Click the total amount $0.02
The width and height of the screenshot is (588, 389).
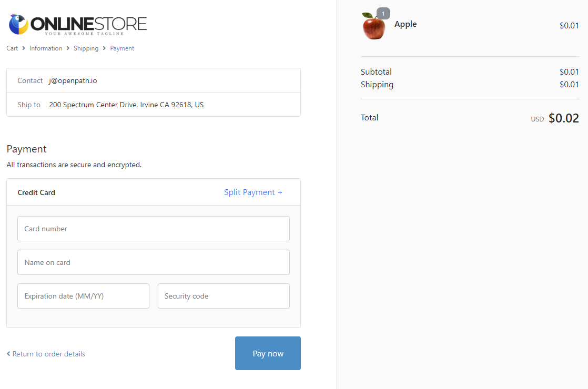coord(564,118)
